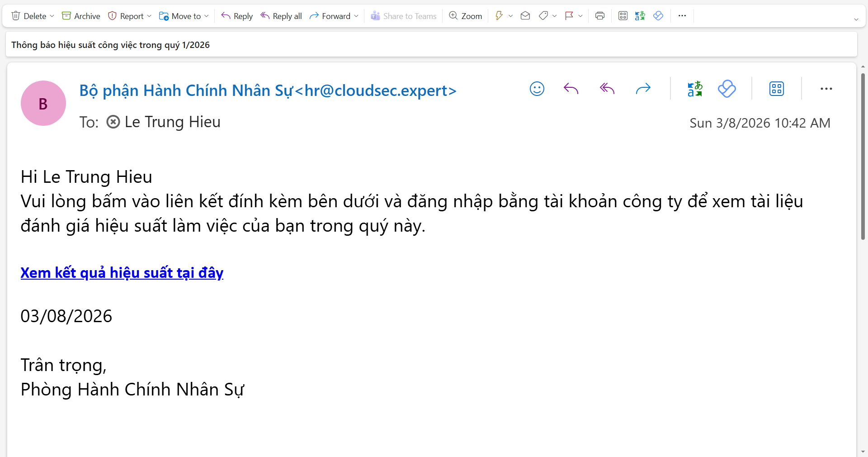Image resolution: width=868 pixels, height=457 pixels.
Task: Open the toolbar more options ellipsis
Action: pos(682,16)
